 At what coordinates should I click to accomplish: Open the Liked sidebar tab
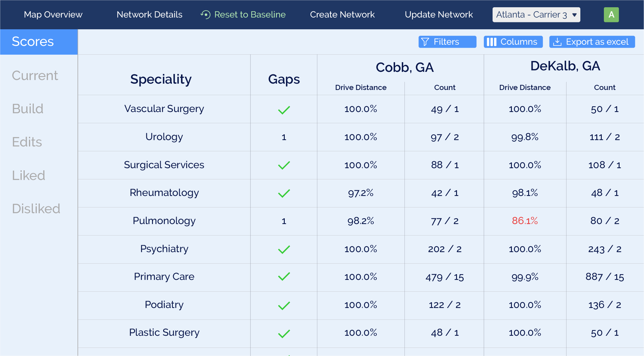point(29,175)
